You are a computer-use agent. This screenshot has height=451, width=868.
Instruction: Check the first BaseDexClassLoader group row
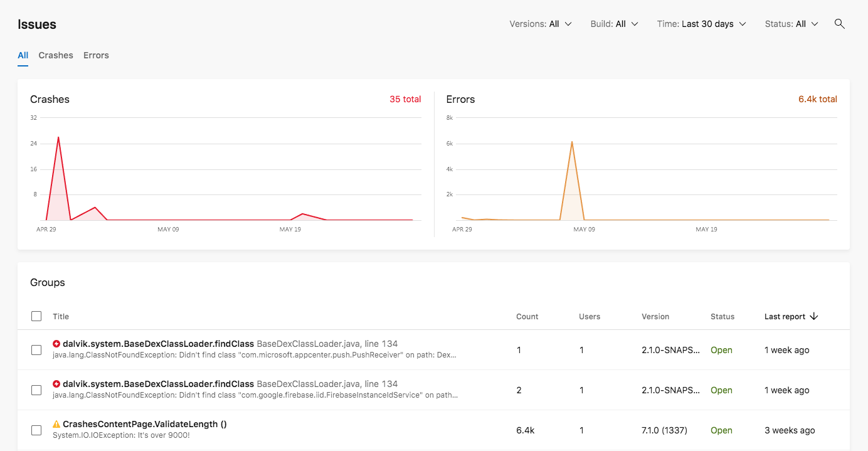point(36,350)
